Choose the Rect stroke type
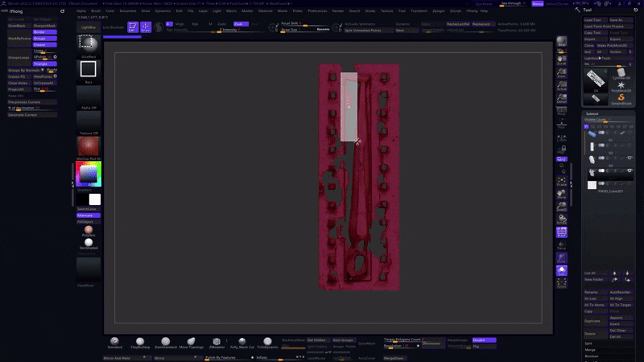Screen dimensions: 644x362 pyautogui.click(x=89, y=70)
